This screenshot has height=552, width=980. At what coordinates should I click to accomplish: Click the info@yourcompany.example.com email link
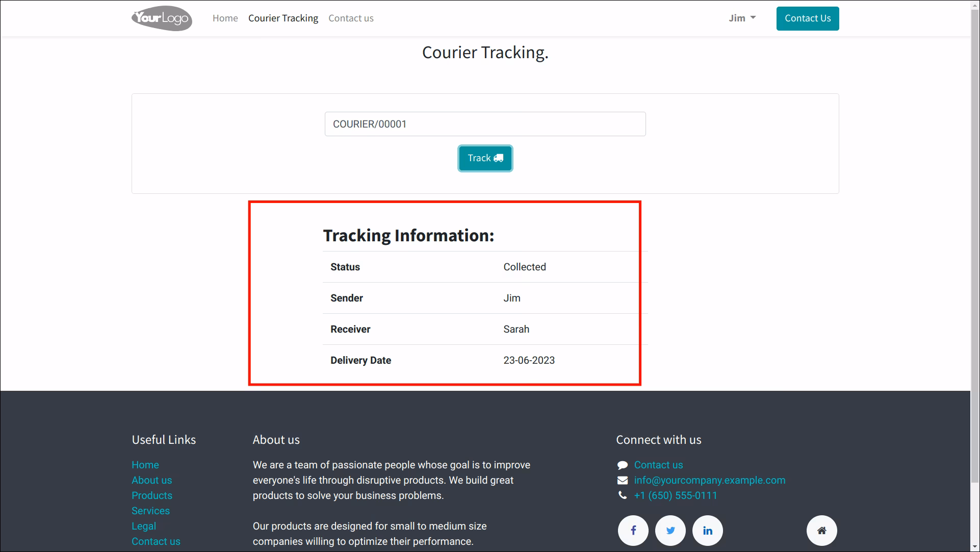[710, 481]
